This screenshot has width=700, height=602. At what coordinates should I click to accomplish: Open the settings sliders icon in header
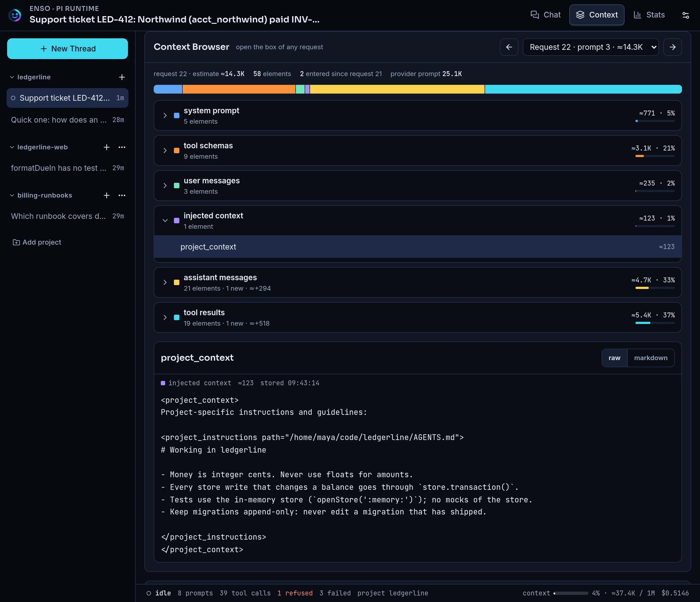[686, 15]
